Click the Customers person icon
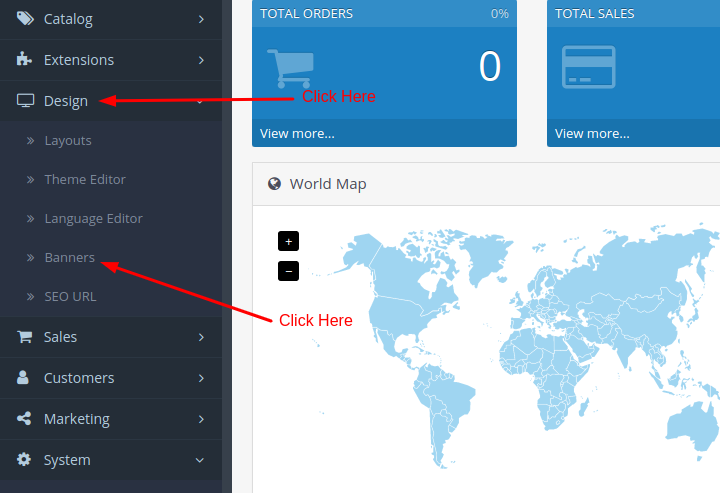Screen dimensions: 720x493 click(x=22, y=377)
